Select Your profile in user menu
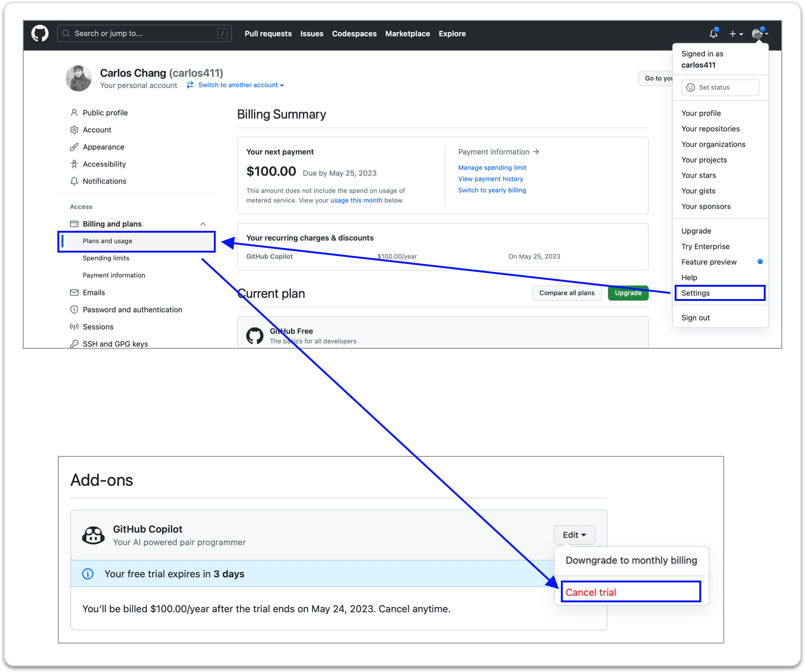Image resolution: width=805 pixels, height=672 pixels. click(x=701, y=113)
